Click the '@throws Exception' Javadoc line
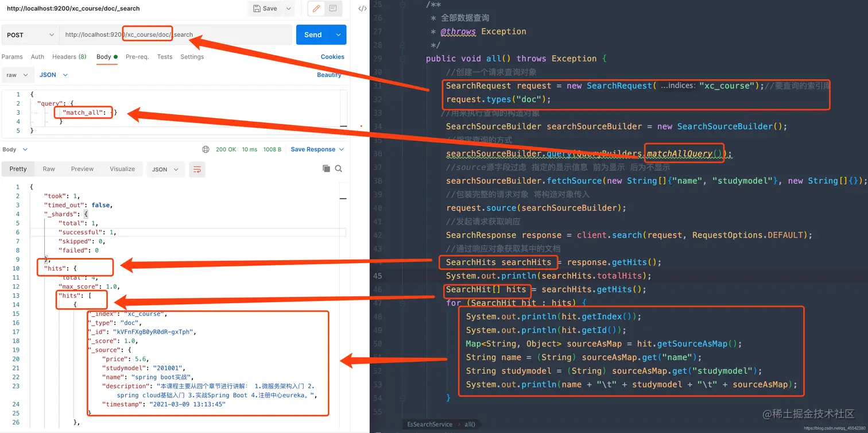Screen dimensions: 868x433 [x=483, y=32]
